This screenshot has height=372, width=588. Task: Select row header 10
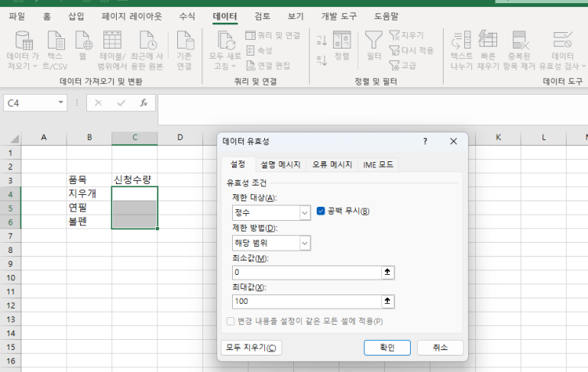[10, 277]
